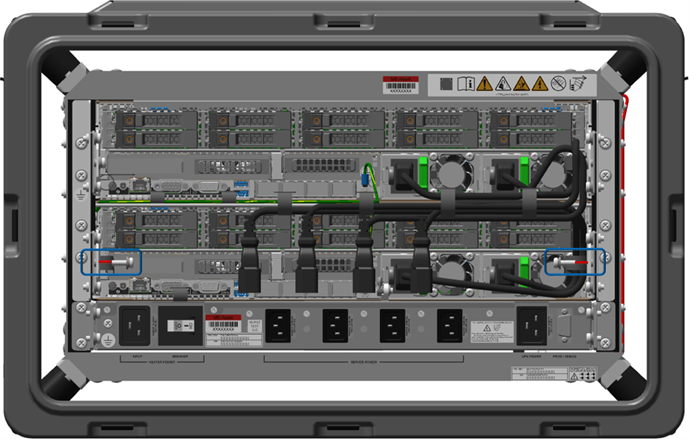Click the red asset barcode label on PDU

click(x=223, y=324)
